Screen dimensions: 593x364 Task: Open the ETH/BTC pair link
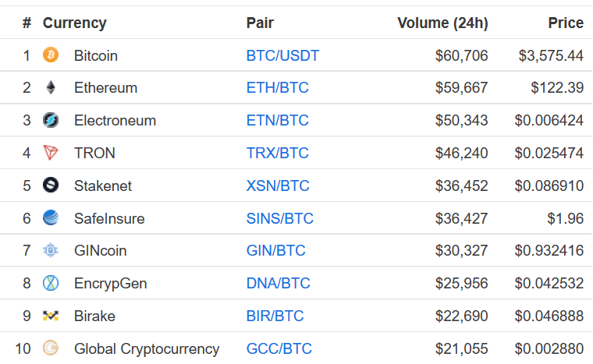point(277,88)
